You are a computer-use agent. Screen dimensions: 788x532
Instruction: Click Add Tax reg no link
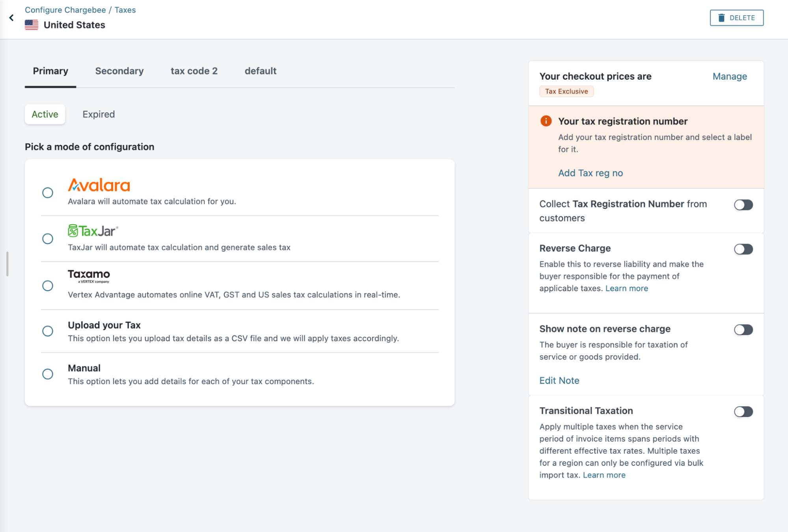590,173
